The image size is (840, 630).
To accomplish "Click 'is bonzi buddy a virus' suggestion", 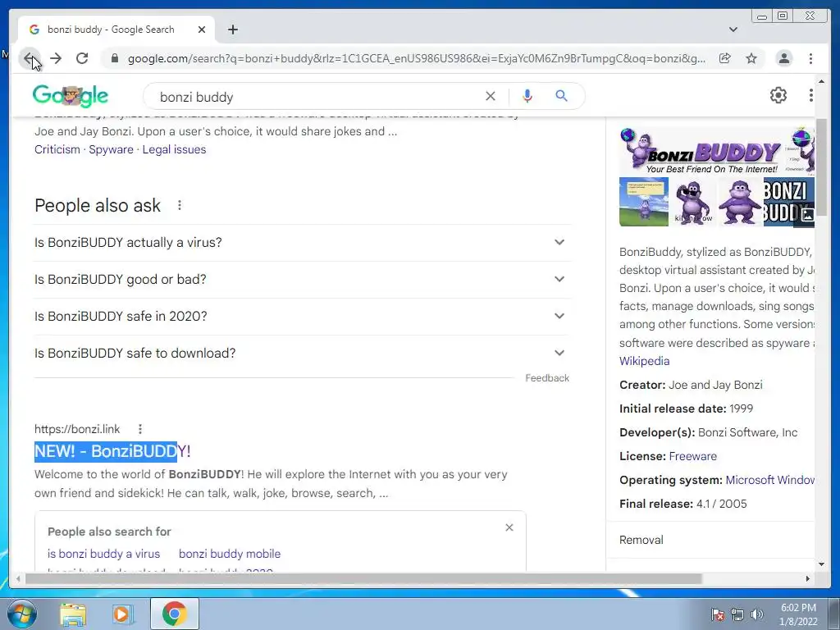I will (x=103, y=554).
